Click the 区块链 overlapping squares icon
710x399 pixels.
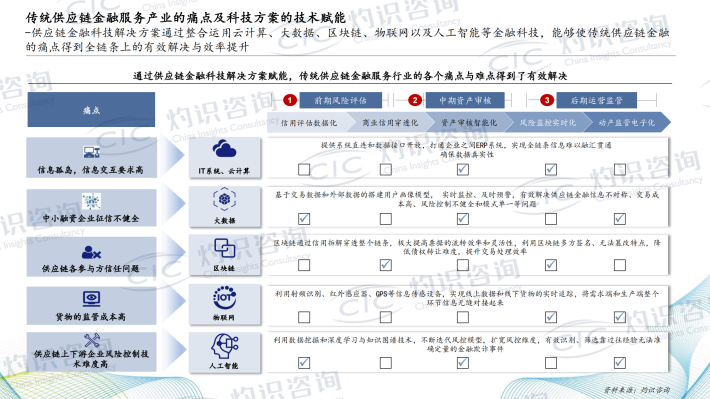(224, 248)
